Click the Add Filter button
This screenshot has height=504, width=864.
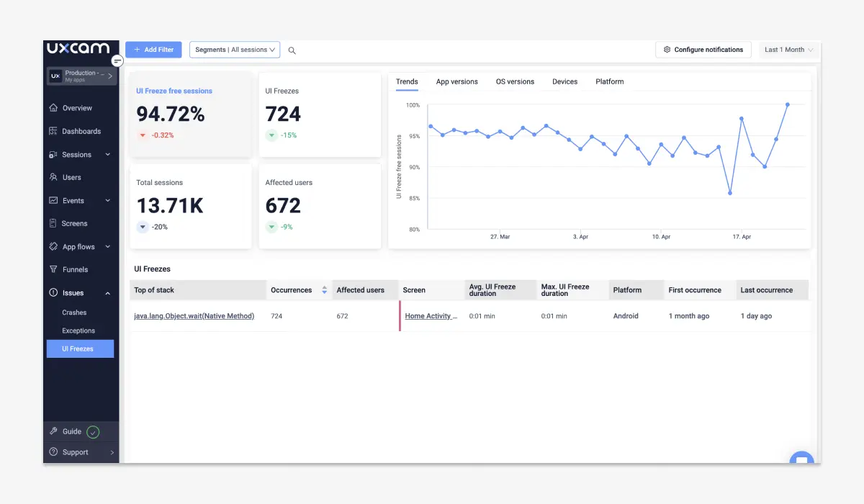[x=153, y=50]
